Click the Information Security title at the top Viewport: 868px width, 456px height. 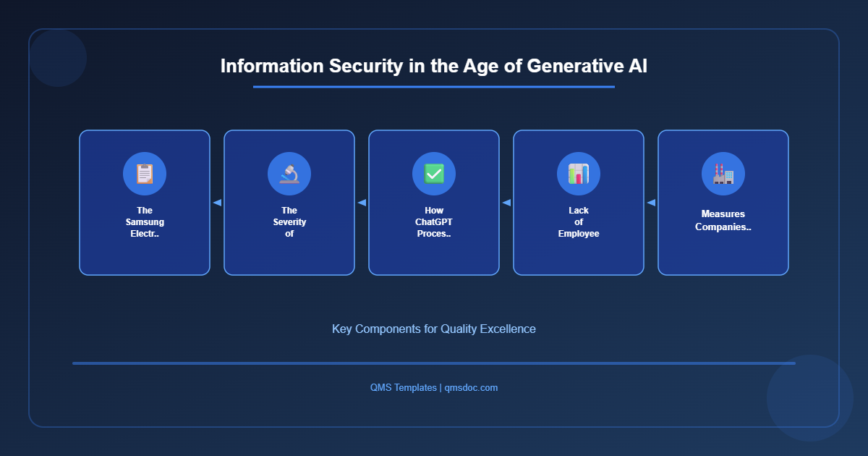(x=433, y=66)
